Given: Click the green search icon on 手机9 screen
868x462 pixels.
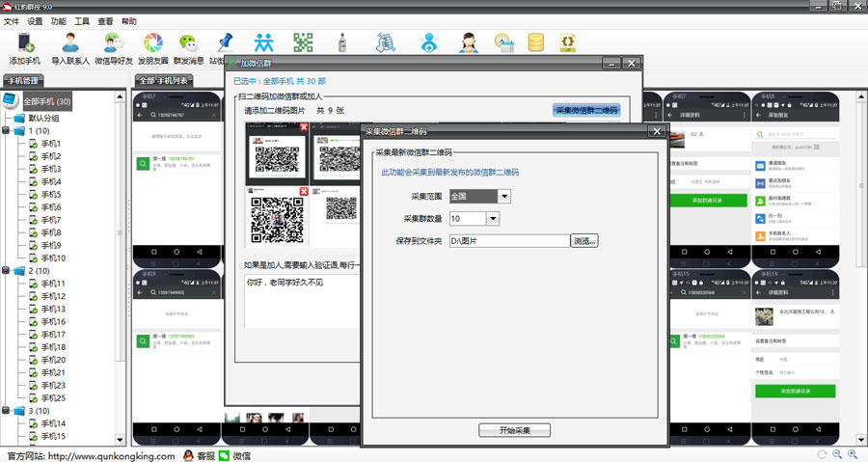Looking at the screenshot, I should pos(143,341).
